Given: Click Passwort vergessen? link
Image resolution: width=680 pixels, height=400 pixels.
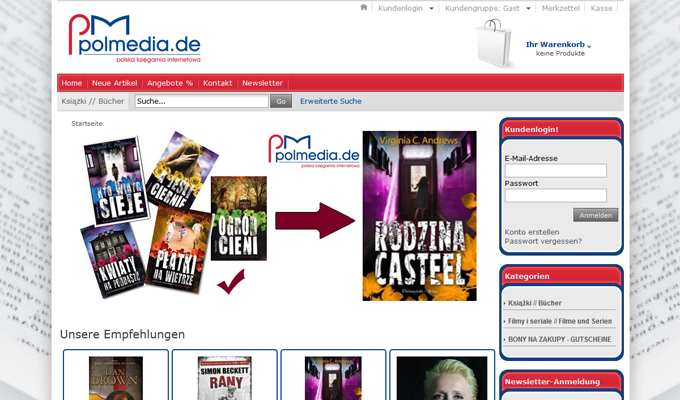Looking at the screenshot, I should point(543,241).
